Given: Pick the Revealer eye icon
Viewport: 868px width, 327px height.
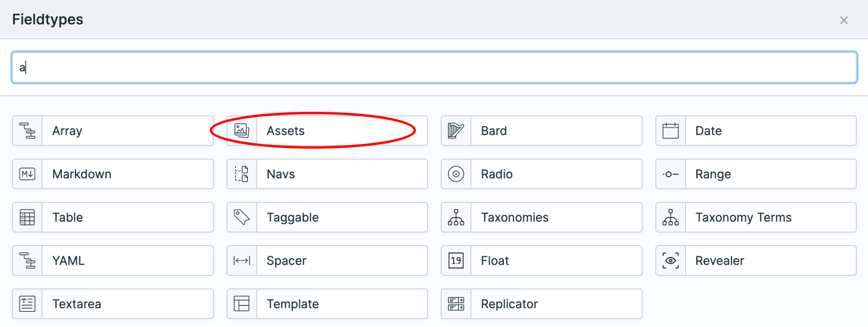Looking at the screenshot, I should [x=671, y=261].
